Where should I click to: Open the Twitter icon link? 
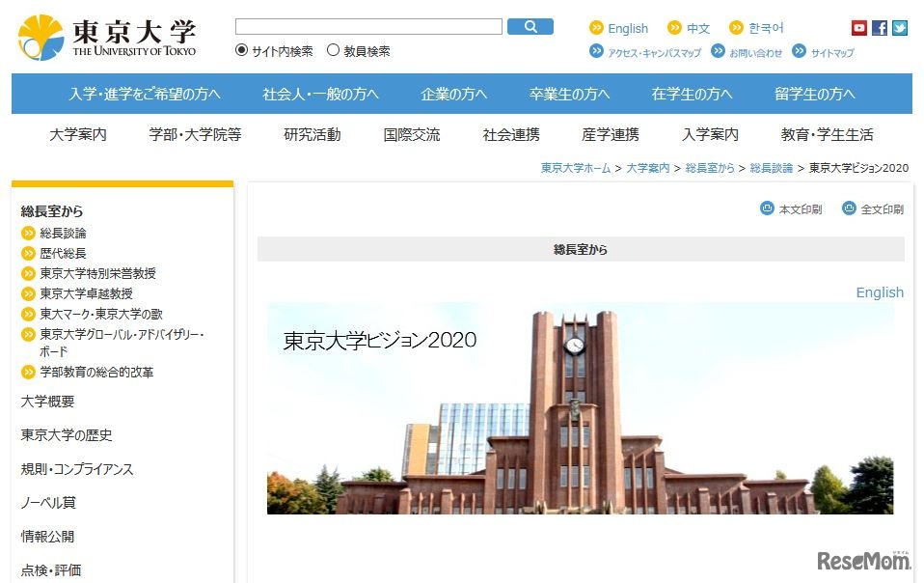click(899, 28)
